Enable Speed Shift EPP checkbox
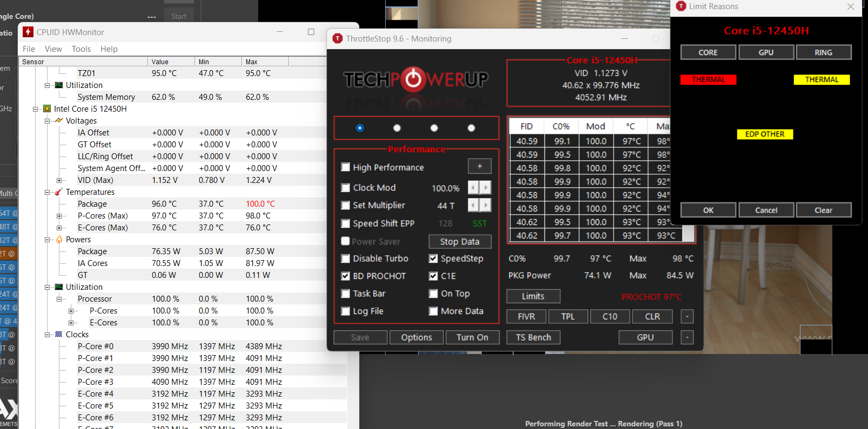 346,223
